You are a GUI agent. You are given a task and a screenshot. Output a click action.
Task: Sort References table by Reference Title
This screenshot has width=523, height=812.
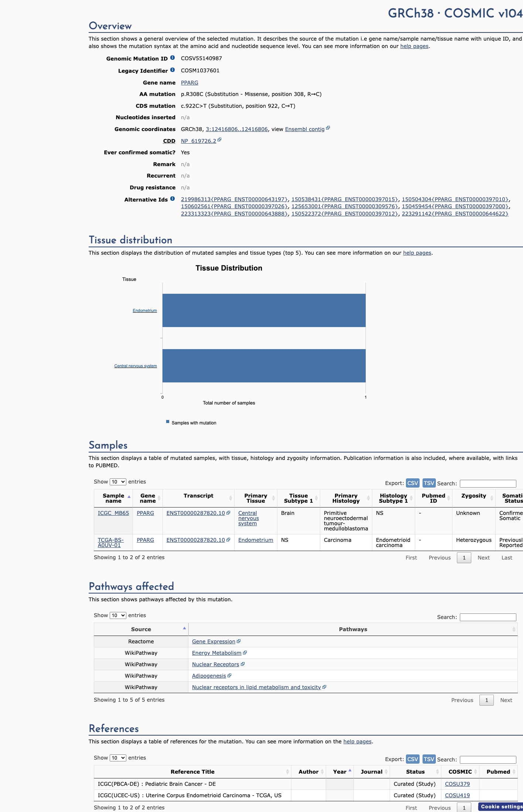click(x=192, y=772)
